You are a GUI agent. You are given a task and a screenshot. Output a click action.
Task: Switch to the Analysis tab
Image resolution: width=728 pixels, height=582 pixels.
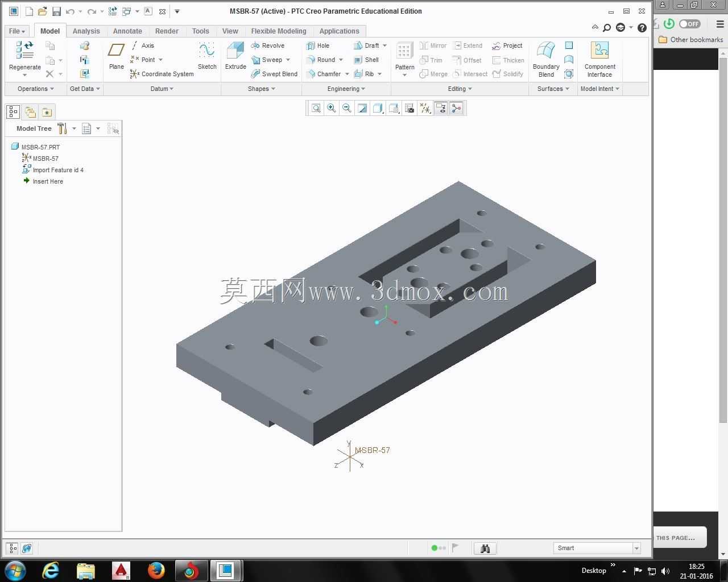(x=86, y=31)
